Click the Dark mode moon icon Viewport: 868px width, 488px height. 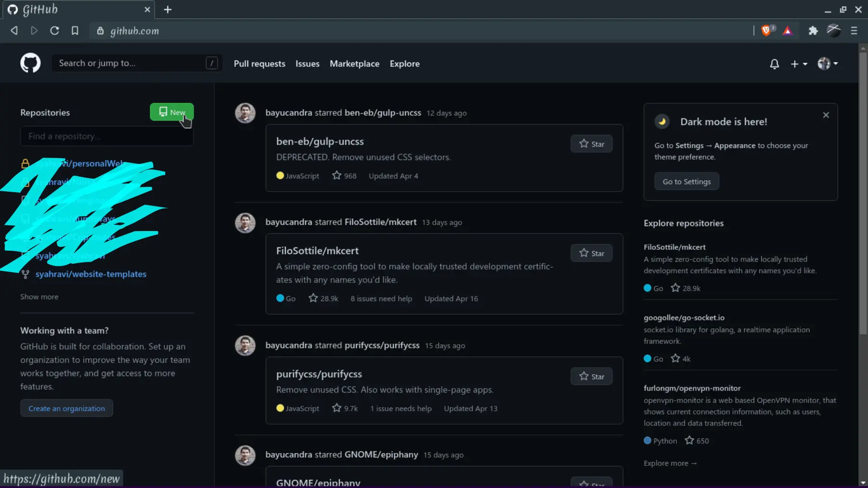[662, 122]
